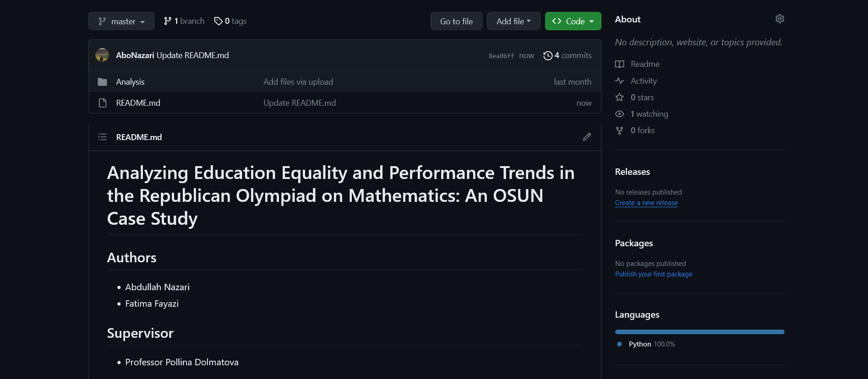Open the green Code dropdown

[573, 21]
